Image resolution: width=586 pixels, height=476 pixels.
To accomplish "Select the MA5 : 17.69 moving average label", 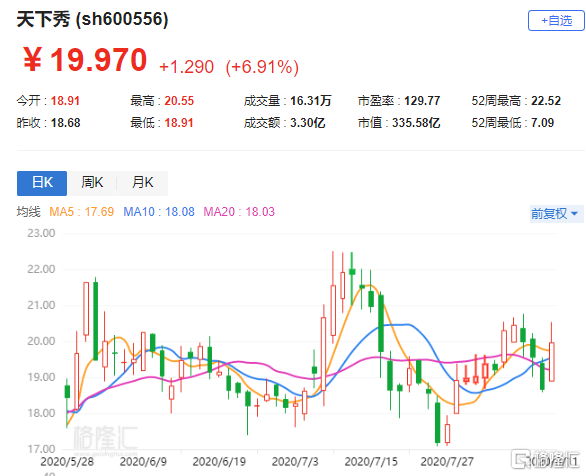I will (x=81, y=212).
